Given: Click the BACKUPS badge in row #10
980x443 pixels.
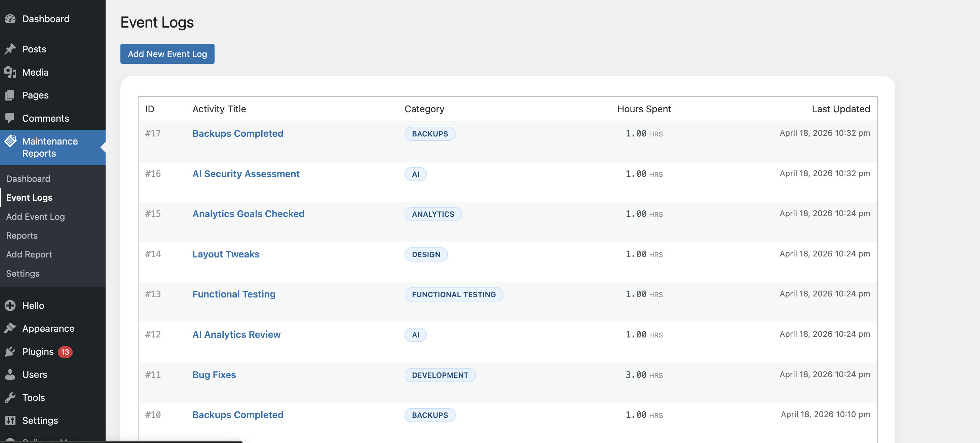Looking at the screenshot, I should 430,415.
